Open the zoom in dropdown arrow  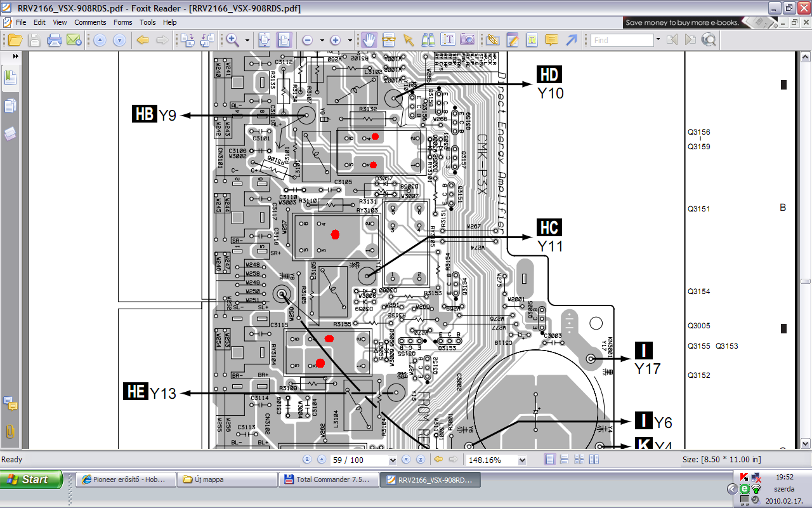pyautogui.click(x=350, y=40)
